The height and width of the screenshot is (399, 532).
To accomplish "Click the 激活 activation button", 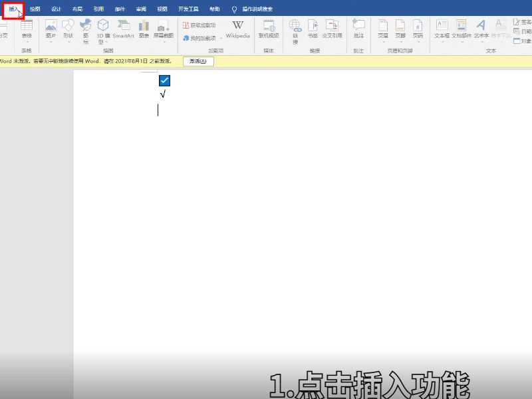I will point(199,61).
